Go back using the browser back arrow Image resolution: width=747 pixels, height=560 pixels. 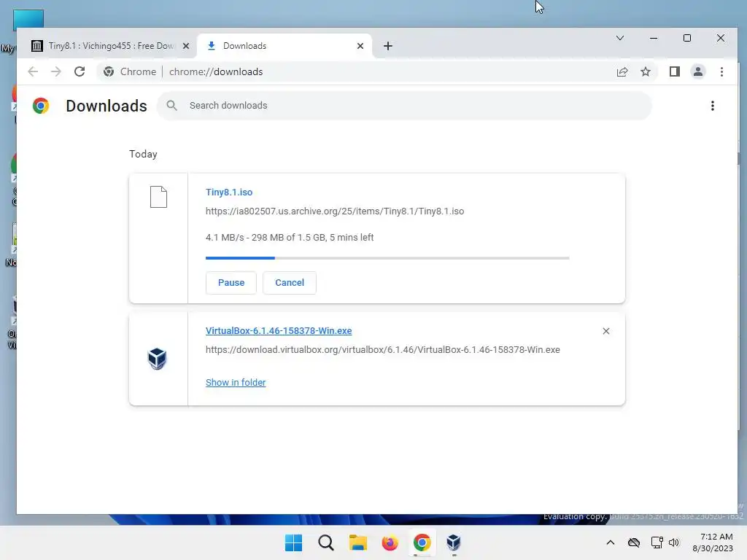point(33,72)
